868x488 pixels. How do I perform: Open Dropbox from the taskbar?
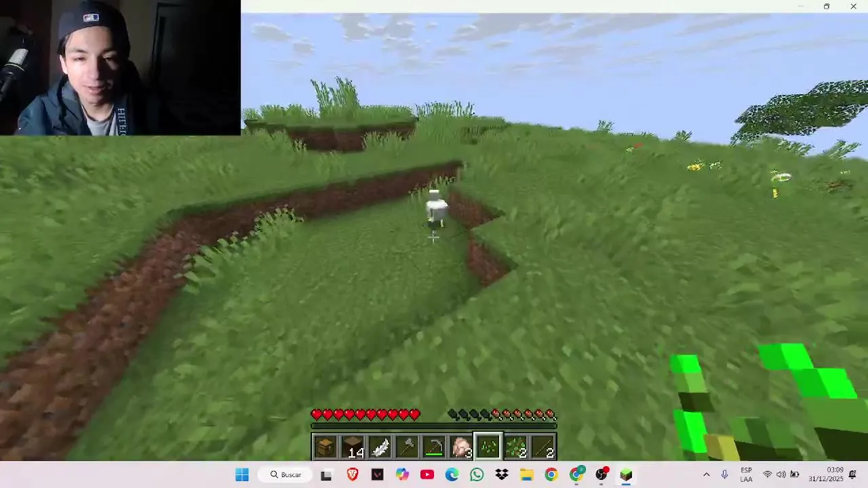click(x=502, y=474)
